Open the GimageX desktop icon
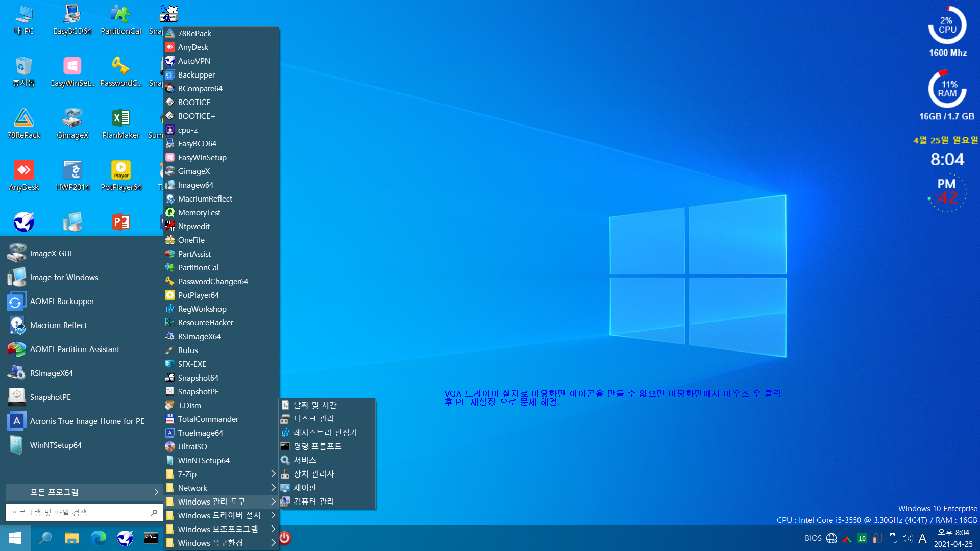This screenshot has height=551, width=980. 72,124
